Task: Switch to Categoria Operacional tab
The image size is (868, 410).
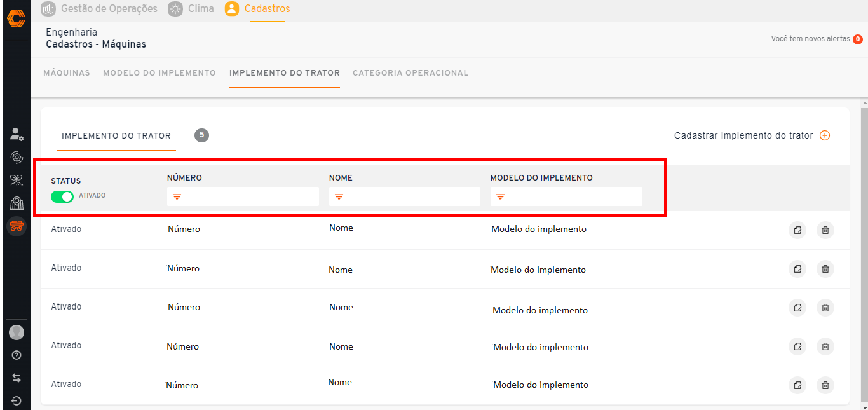Action: coord(410,73)
